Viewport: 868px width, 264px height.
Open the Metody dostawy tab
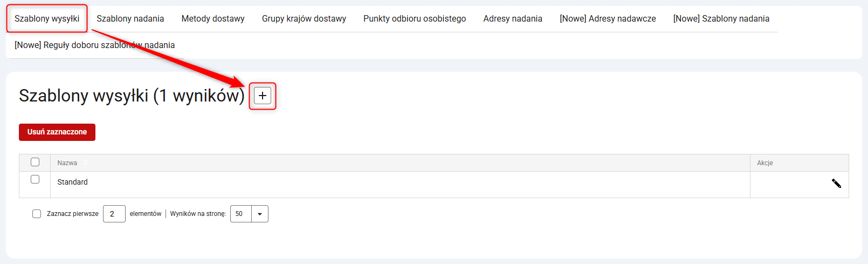(x=213, y=19)
